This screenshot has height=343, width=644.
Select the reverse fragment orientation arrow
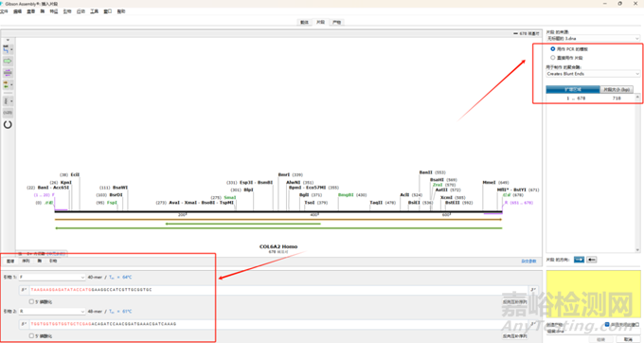pyautogui.click(x=591, y=260)
